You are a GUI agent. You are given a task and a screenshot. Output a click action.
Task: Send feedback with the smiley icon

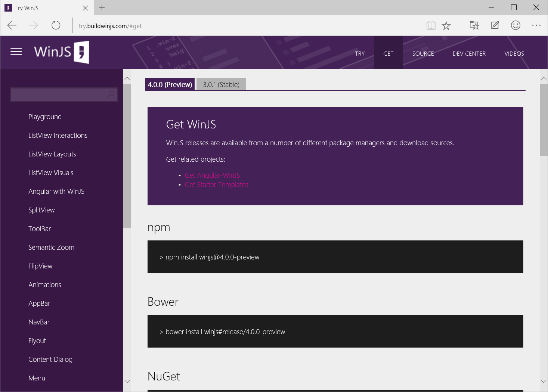(x=516, y=25)
